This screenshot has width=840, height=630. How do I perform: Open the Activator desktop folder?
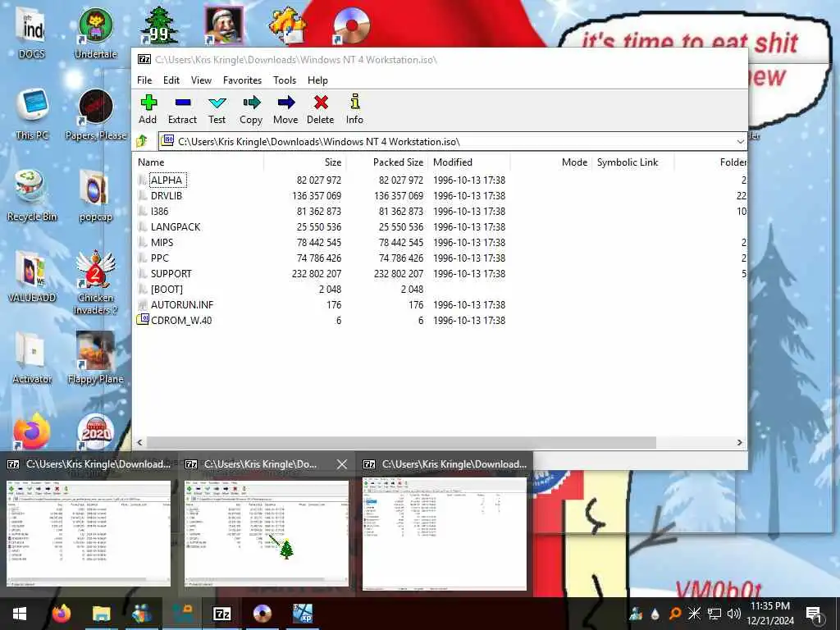pyautogui.click(x=32, y=358)
